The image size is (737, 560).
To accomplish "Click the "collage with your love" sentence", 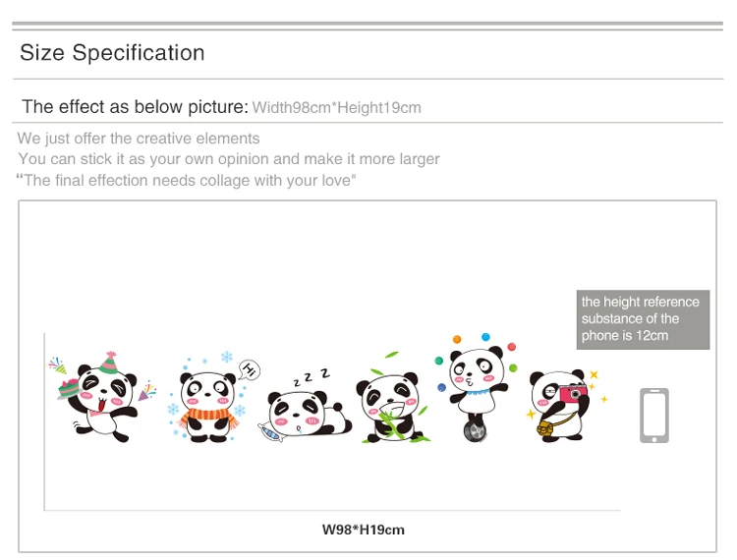I will coord(186,181).
